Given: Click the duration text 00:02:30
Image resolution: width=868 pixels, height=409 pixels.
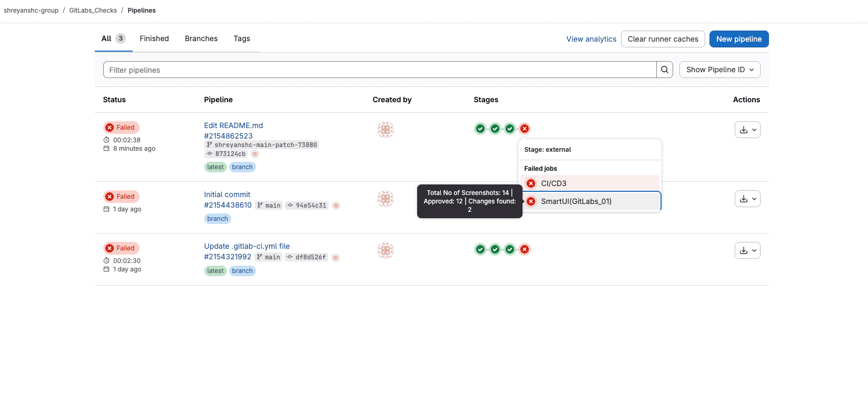Looking at the screenshot, I should coord(127,261).
